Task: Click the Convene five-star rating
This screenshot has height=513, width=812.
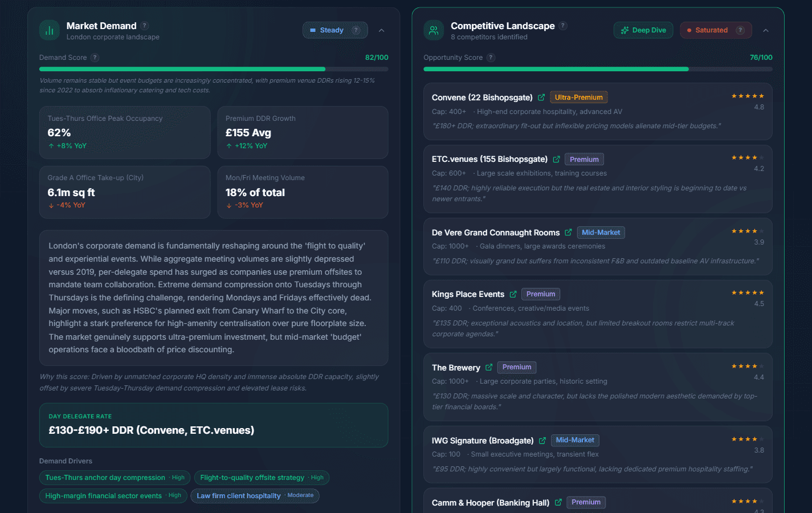Action: 748,96
